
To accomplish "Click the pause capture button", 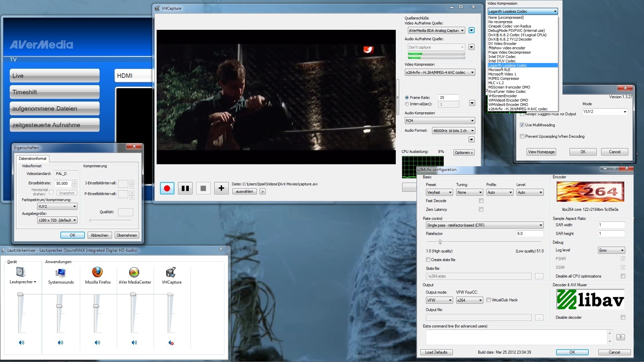I will coord(185,188).
